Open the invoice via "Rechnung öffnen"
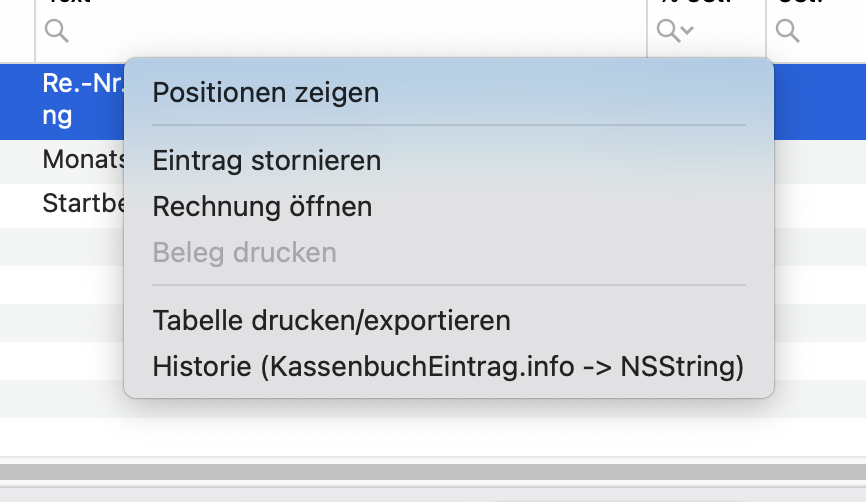 (x=262, y=206)
